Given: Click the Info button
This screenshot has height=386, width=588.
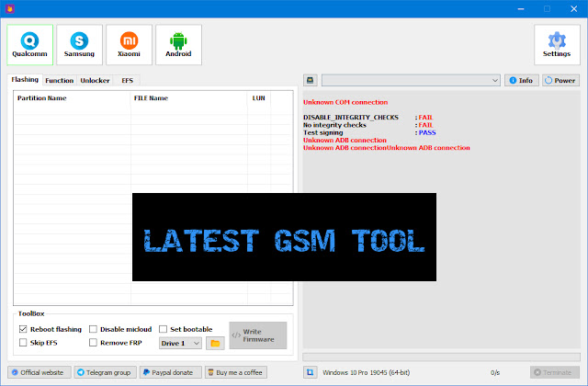Looking at the screenshot, I should coord(521,80).
